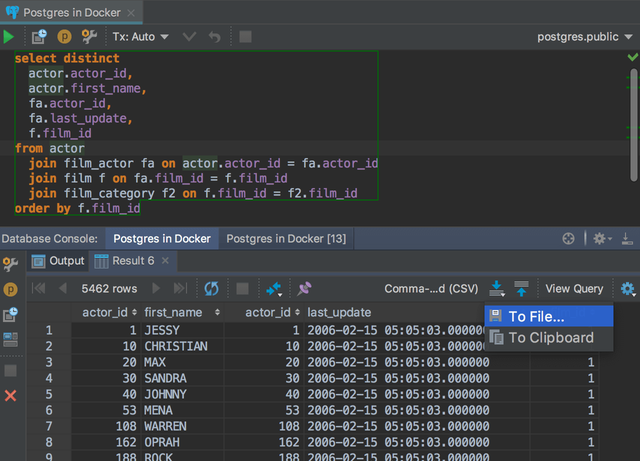Click the import data upload arrow icon
The width and height of the screenshot is (640, 461).
(521, 289)
